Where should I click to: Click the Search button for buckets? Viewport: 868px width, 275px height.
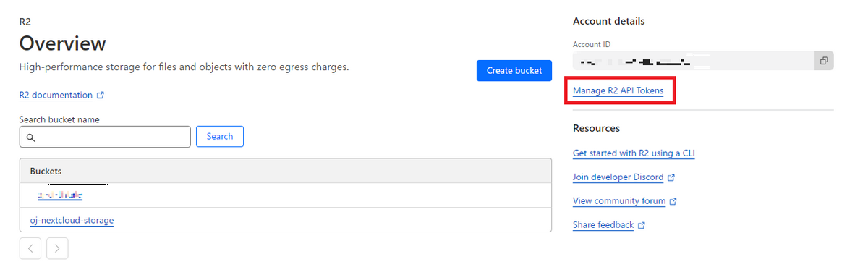220,136
